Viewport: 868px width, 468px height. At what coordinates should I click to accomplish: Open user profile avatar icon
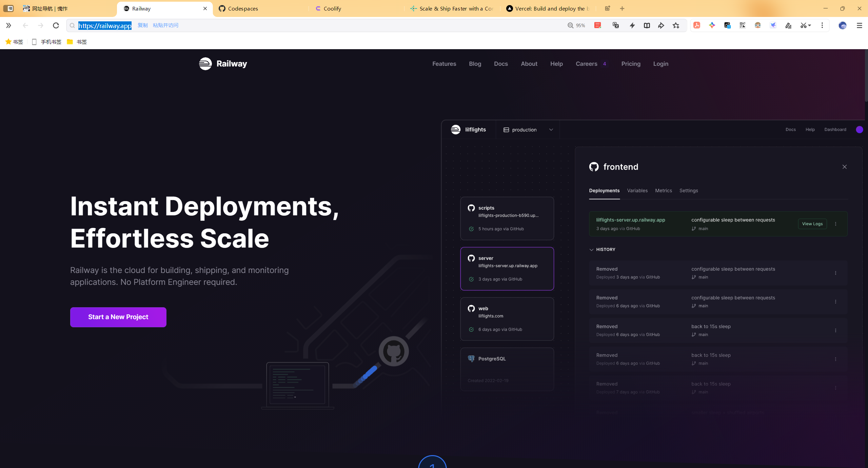pyautogui.click(x=843, y=25)
